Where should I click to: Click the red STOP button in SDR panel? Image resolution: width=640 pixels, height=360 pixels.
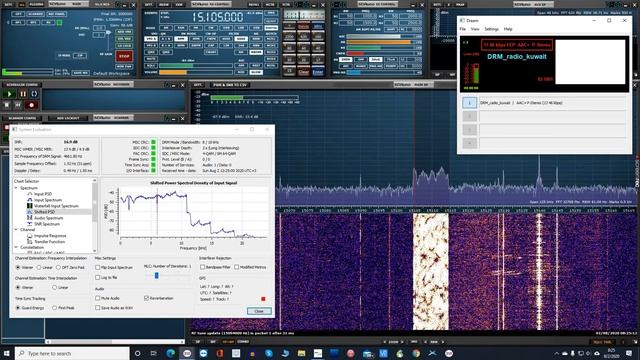pyautogui.click(x=124, y=56)
